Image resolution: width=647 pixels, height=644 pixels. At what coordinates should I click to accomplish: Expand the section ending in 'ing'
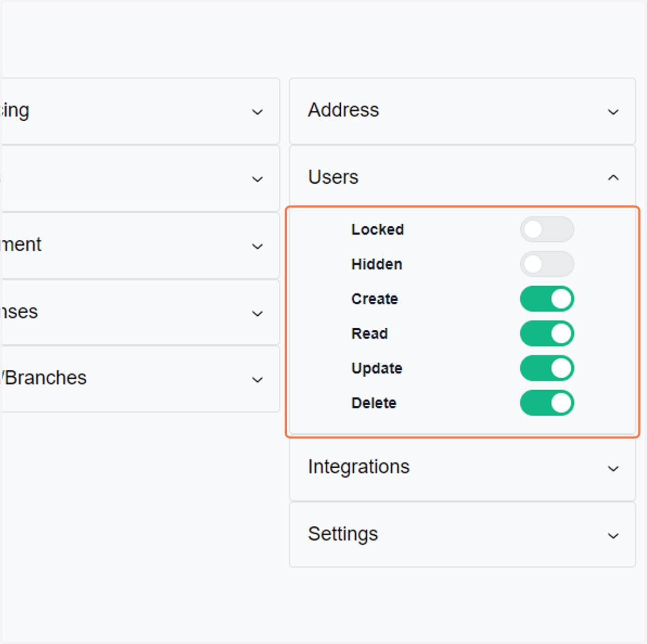257,112
